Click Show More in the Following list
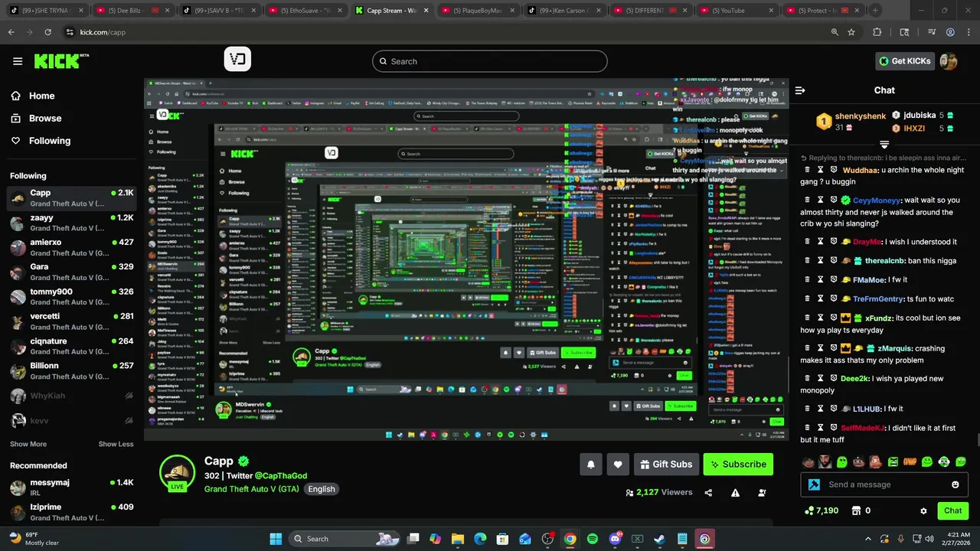980x551 pixels. (x=28, y=444)
